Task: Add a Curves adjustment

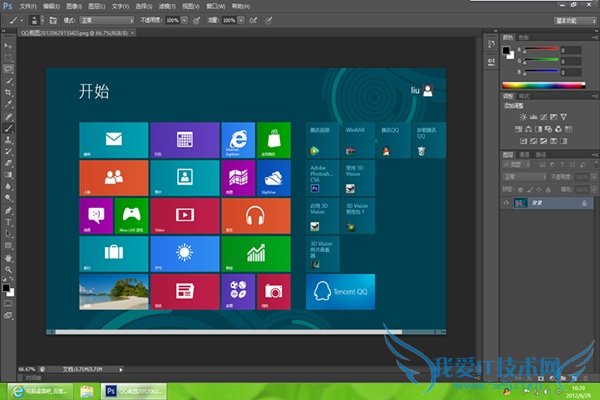Action: [543, 117]
